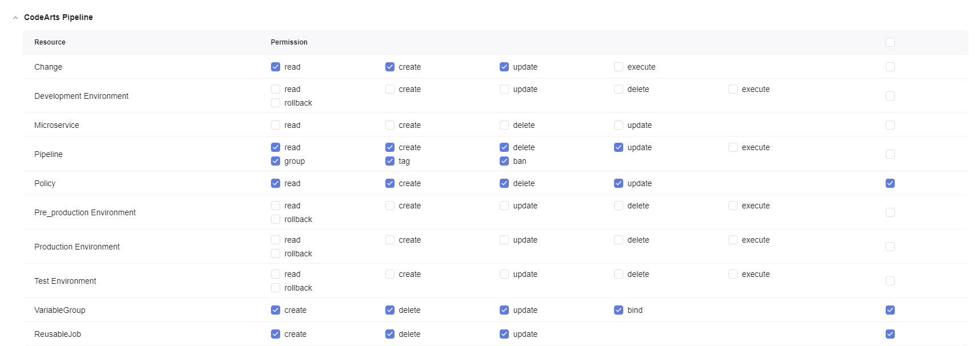980x346 pixels.
Task: Enable update for Test Environment
Action: [x=504, y=274]
